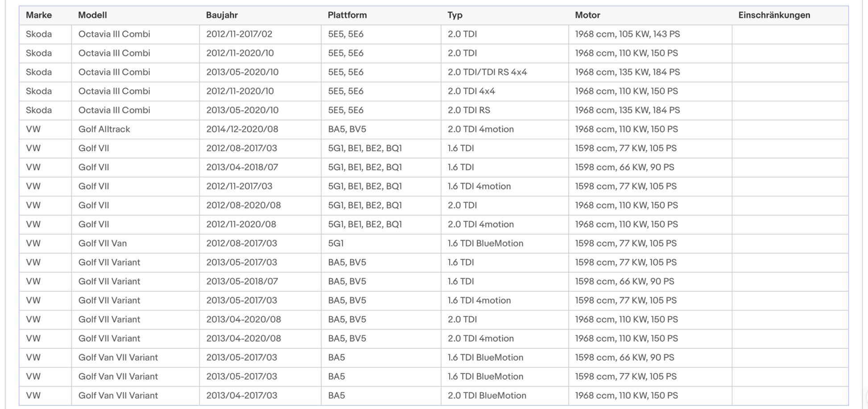Select the Golf Alltrack model cell
The image size is (868, 409).
(104, 129)
